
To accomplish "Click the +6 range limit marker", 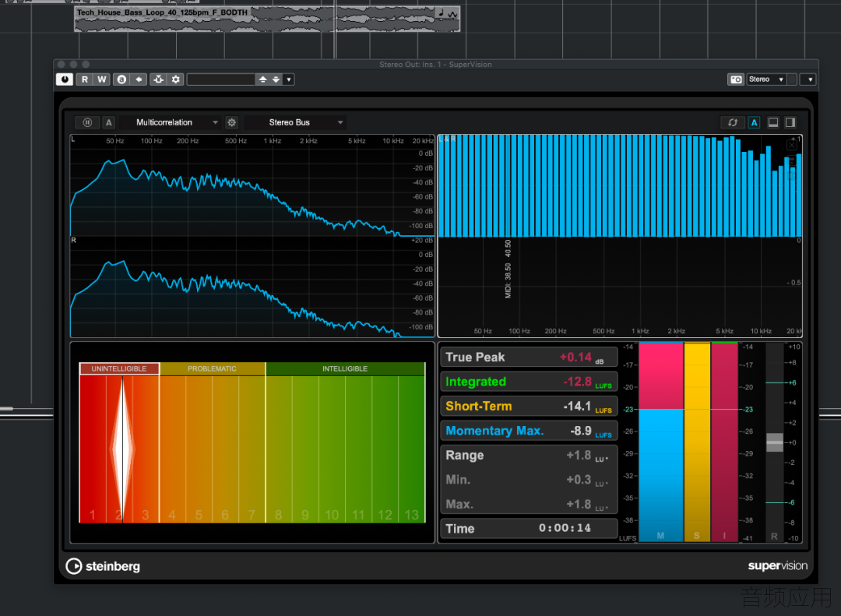I will tap(792, 382).
